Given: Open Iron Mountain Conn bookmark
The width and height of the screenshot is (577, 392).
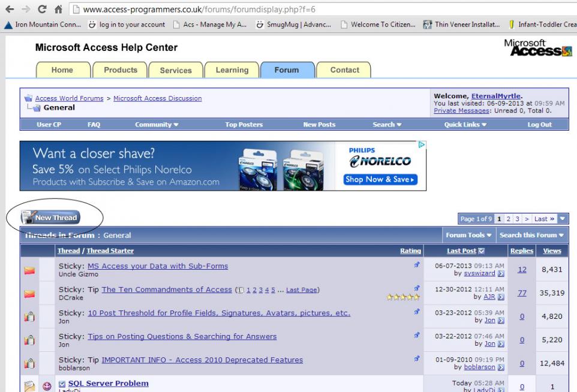Looking at the screenshot, I should click(43, 25).
